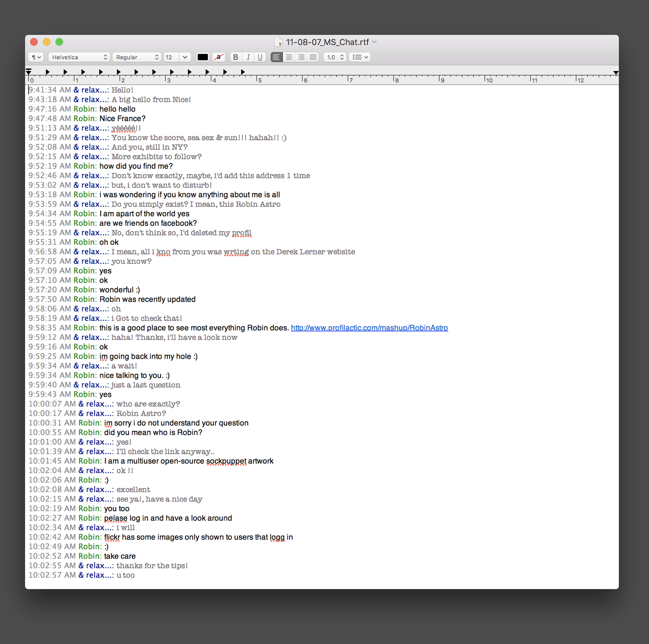Image resolution: width=649 pixels, height=644 pixels.
Task: Click the text "thanks for the tips!"
Action: 152,566
